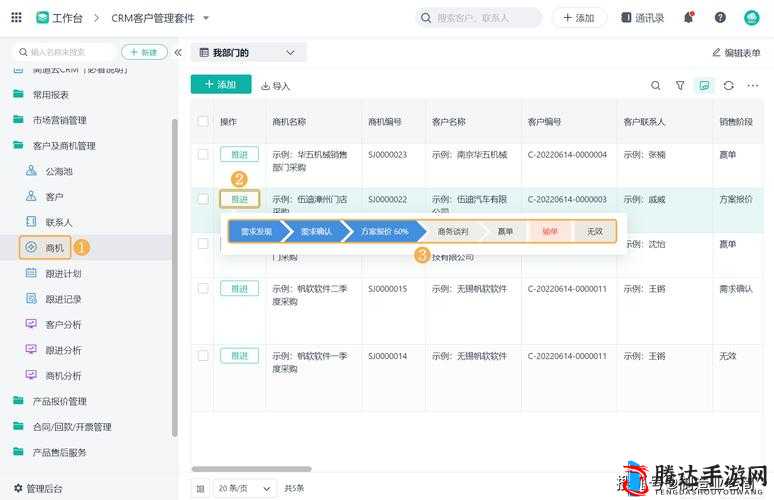
Task: Click 跟进 button in SJ0000022 row
Action: (239, 199)
